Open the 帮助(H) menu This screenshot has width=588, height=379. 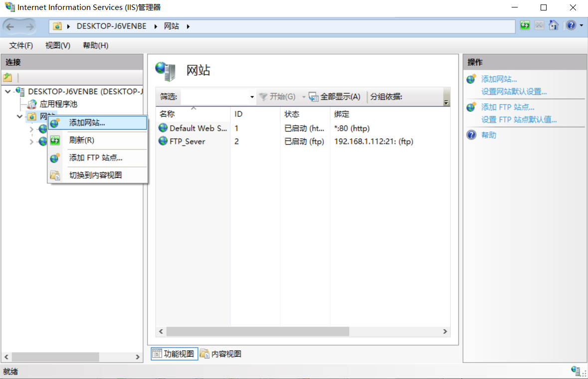coord(96,45)
